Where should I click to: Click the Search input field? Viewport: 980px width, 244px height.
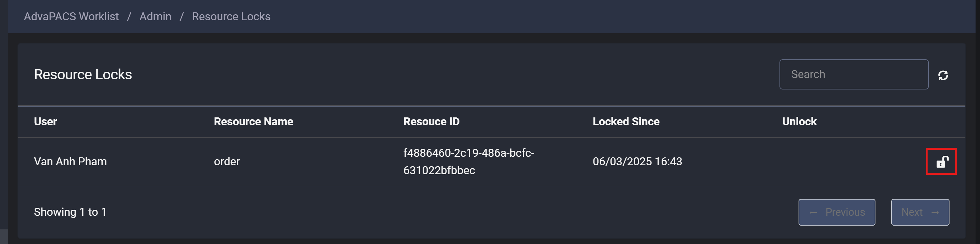(x=854, y=75)
